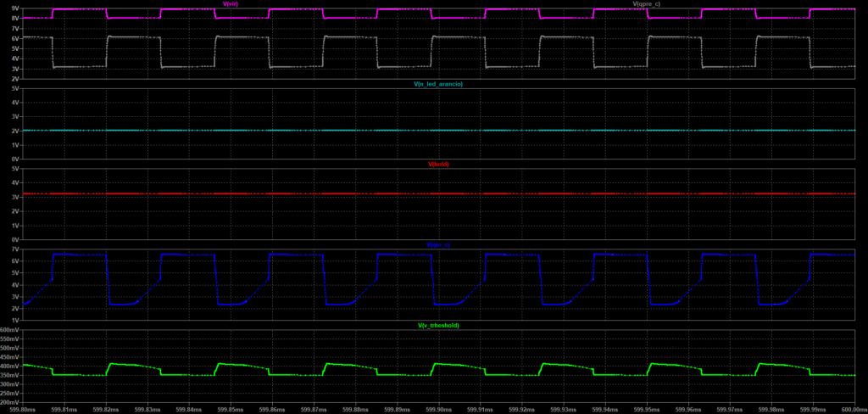Click the 500mV vertical axis label

coord(10,348)
